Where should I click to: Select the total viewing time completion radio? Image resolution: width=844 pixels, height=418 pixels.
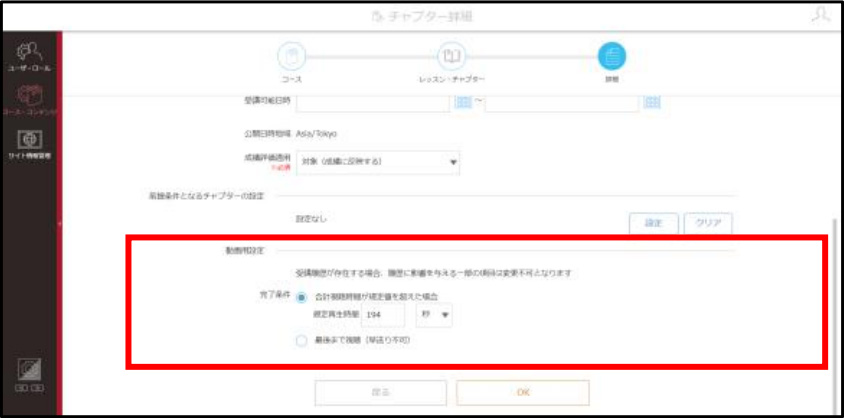(x=302, y=297)
